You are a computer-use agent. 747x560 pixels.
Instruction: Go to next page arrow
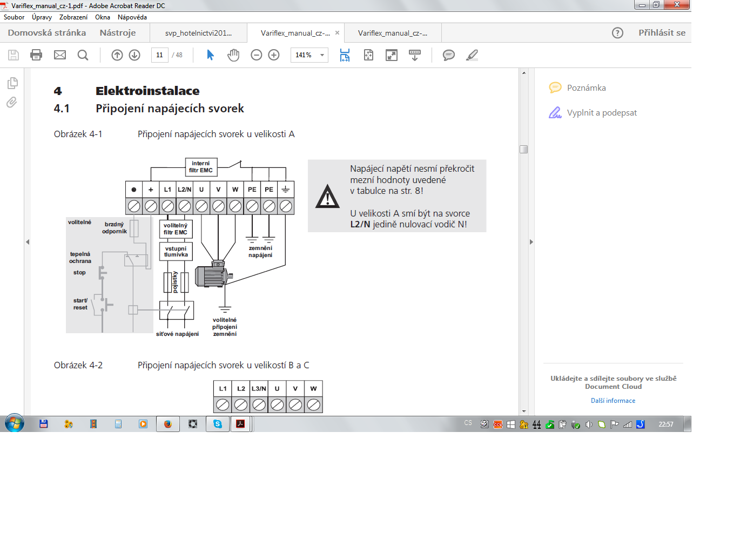click(134, 55)
